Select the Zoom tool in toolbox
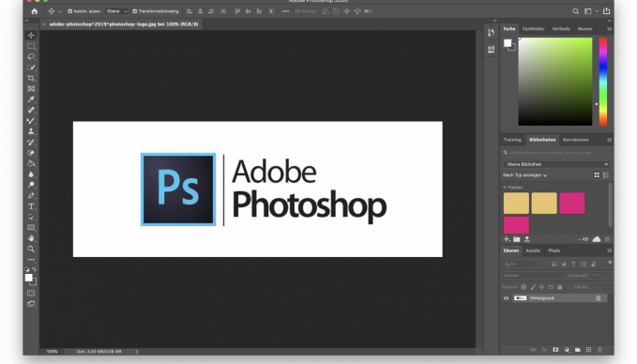637x364 pixels. [31, 249]
